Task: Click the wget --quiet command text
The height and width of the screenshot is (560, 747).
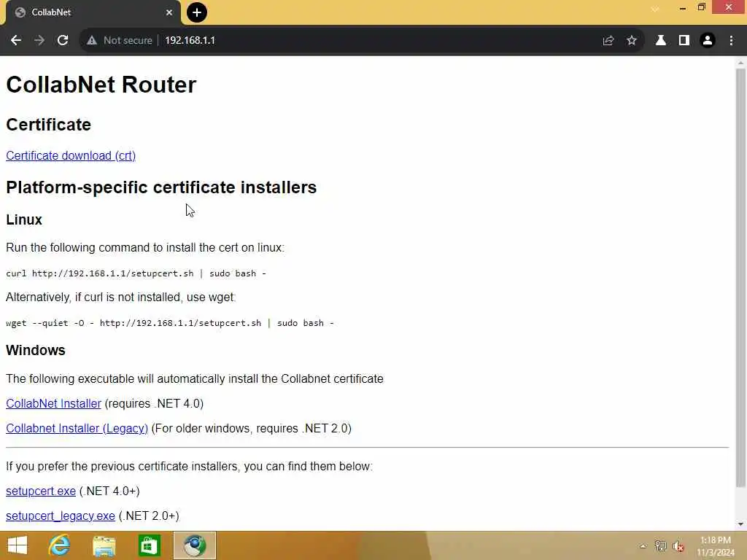Action: (169, 323)
